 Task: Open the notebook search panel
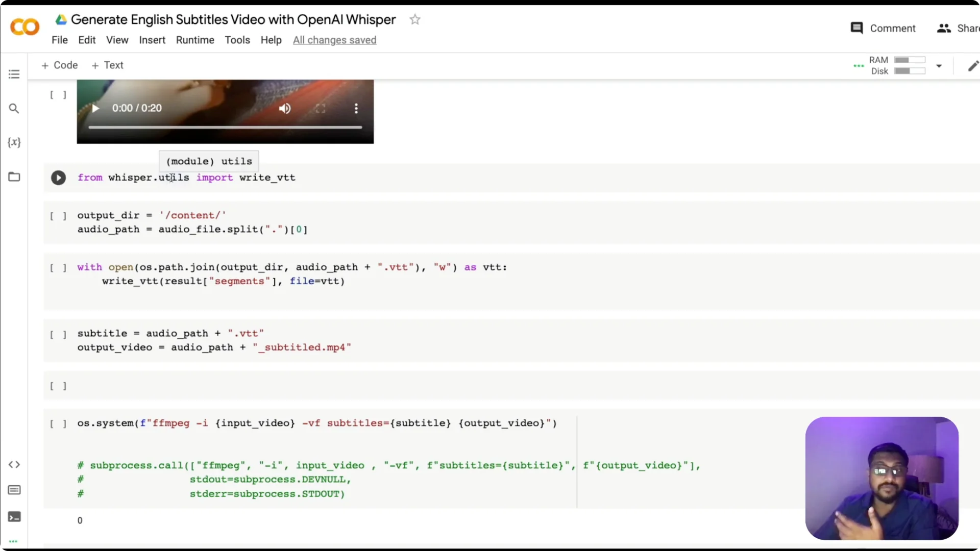14,109
